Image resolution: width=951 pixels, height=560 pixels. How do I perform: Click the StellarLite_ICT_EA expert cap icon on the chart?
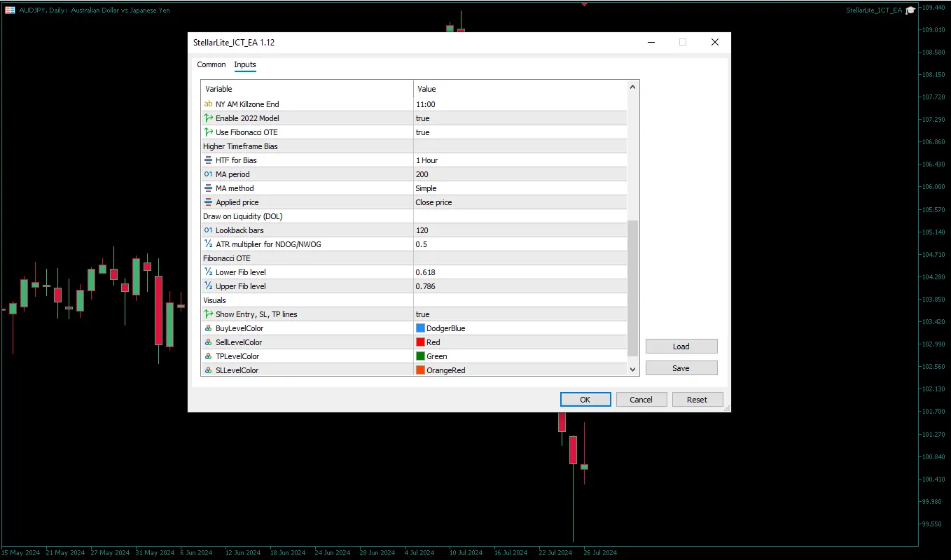tap(910, 10)
